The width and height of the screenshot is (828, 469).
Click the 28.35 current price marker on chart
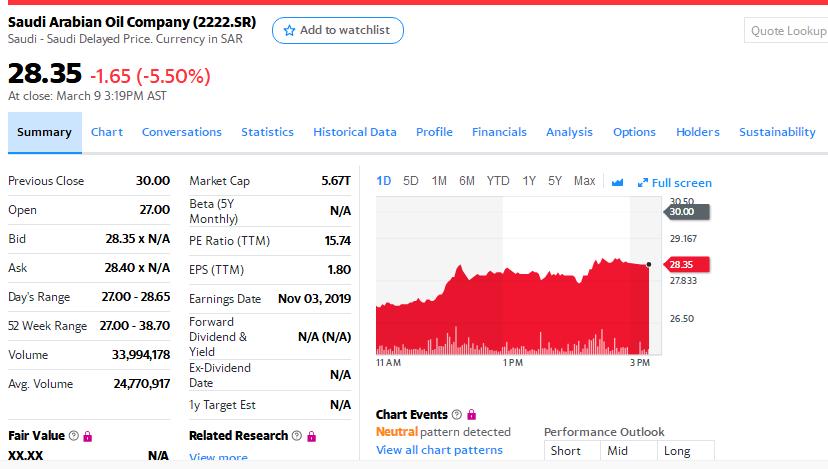(x=686, y=265)
